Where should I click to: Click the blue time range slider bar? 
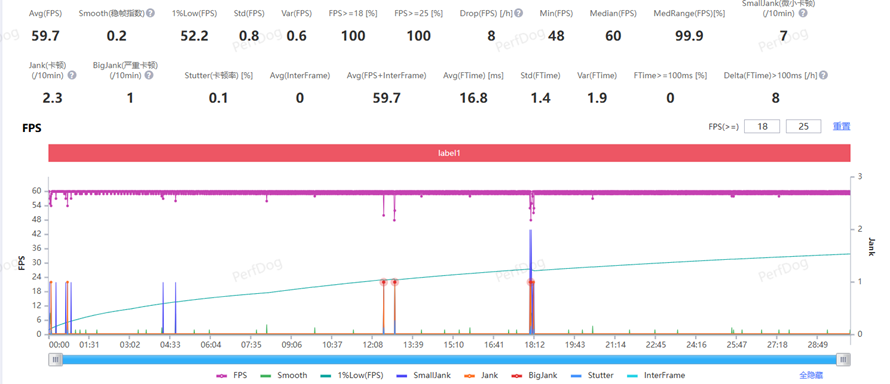pos(450,359)
